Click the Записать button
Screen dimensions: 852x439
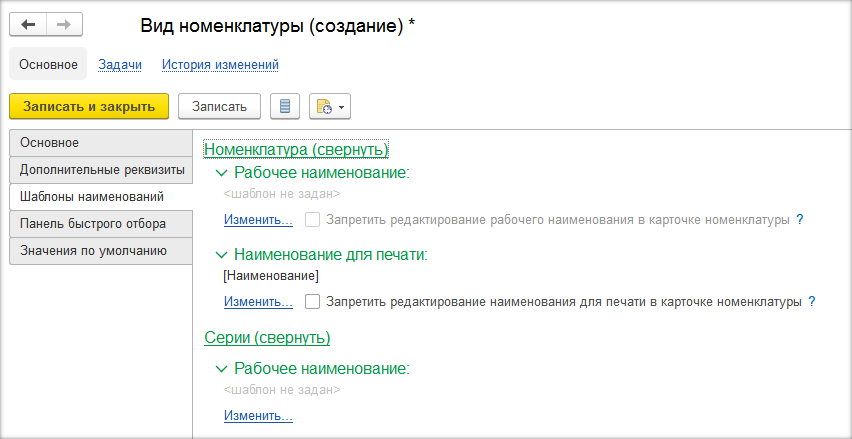click(x=219, y=106)
